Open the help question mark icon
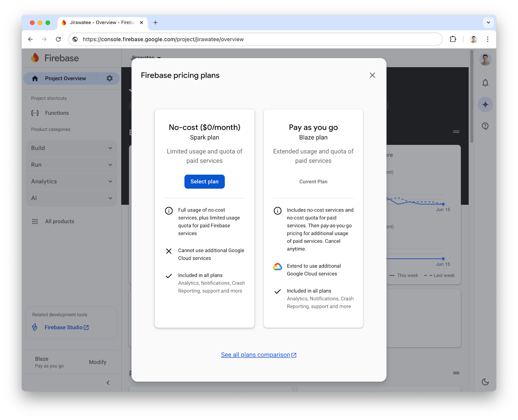The height and width of the screenshot is (420, 518). (485, 126)
